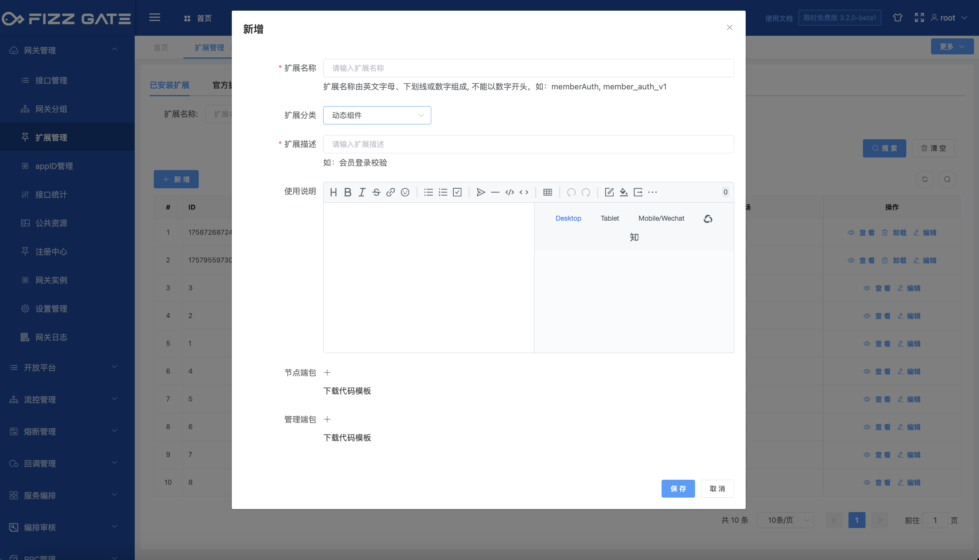The width and height of the screenshot is (979, 560).
Task: Toggle bold formatting in the editor
Action: pos(348,192)
